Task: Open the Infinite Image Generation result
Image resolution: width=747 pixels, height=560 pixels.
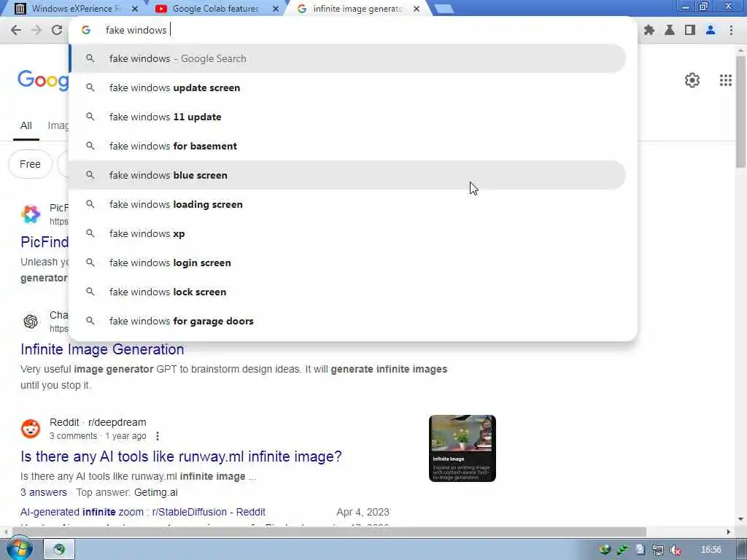Action: pos(102,349)
